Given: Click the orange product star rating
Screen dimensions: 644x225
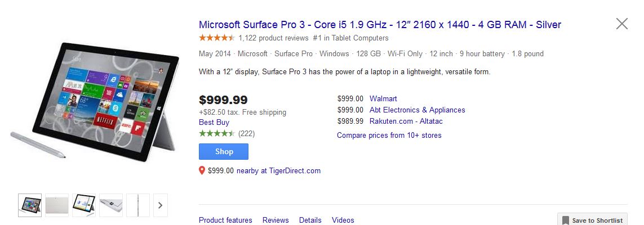Looking at the screenshot, I should coord(216,38).
